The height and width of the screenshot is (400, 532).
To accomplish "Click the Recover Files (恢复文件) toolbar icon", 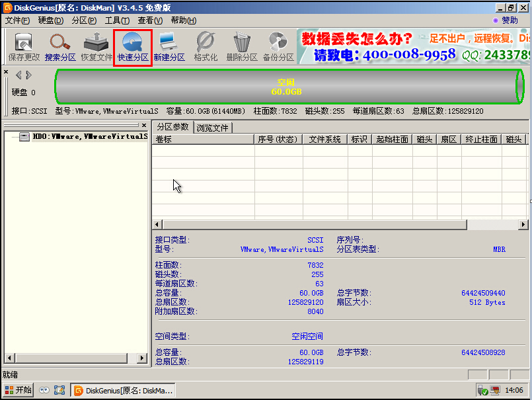I will (96, 48).
